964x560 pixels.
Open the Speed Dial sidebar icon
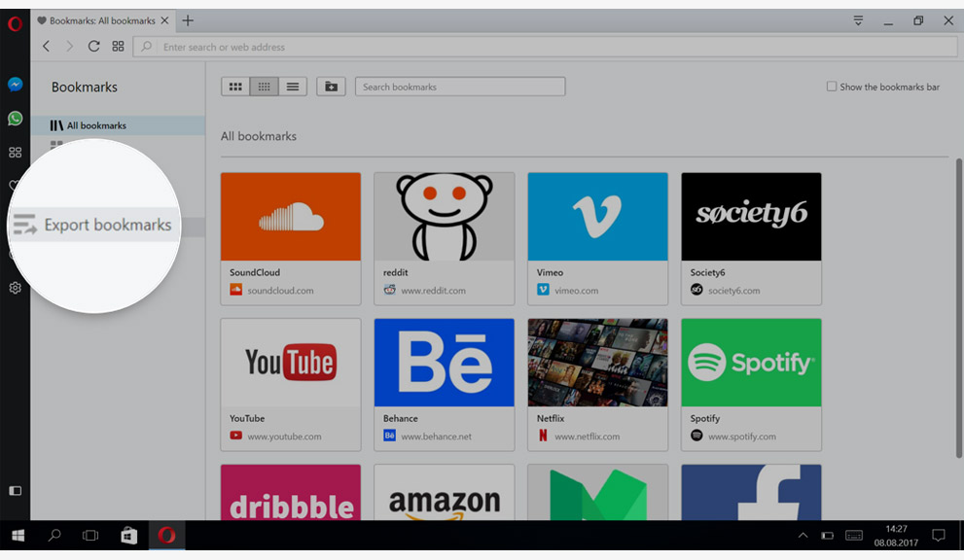[x=15, y=152]
